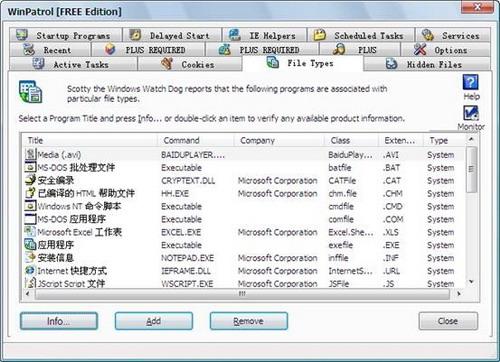Select the File Types tab
The width and height of the screenshot is (500, 362).
[303, 63]
